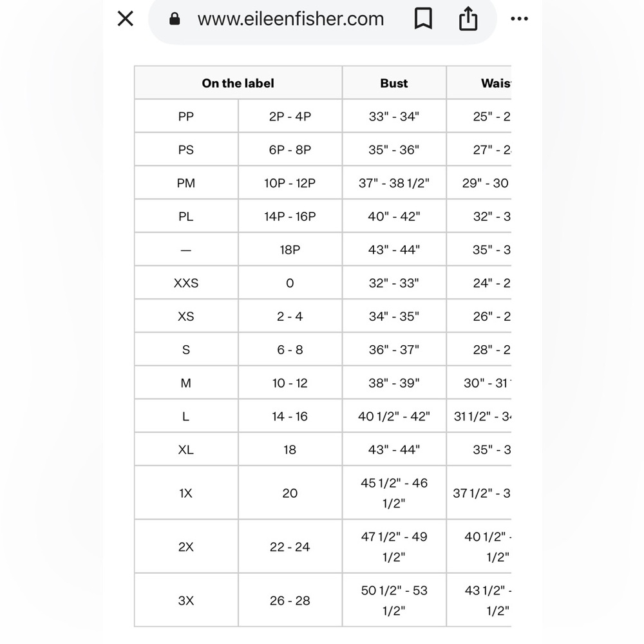The height and width of the screenshot is (644, 644).
Task: Bookmark this page with the bookmark icon
Action: tap(422, 19)
